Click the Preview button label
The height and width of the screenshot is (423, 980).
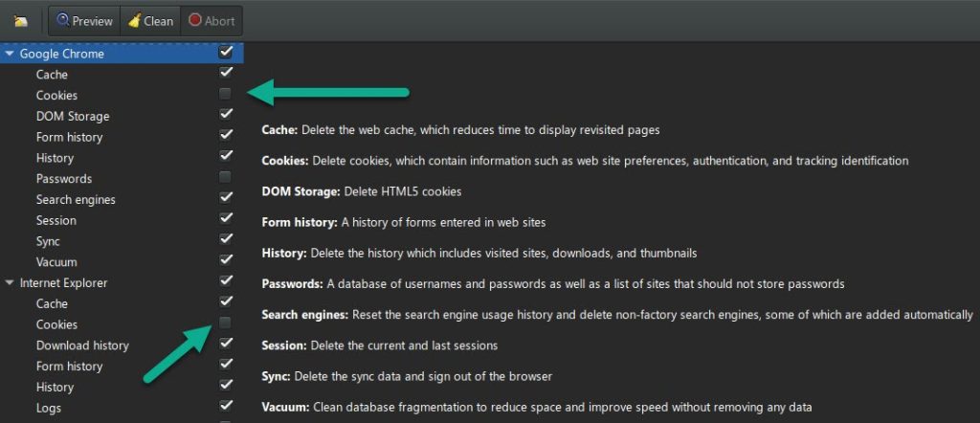pyautogui.click(x=92, y=21)
